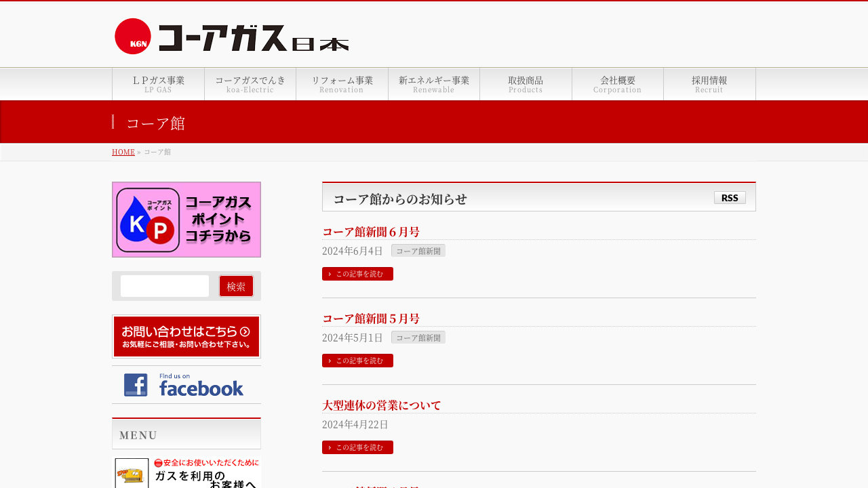Open the ＬＰガス事業 menu

tap(158, 84)
